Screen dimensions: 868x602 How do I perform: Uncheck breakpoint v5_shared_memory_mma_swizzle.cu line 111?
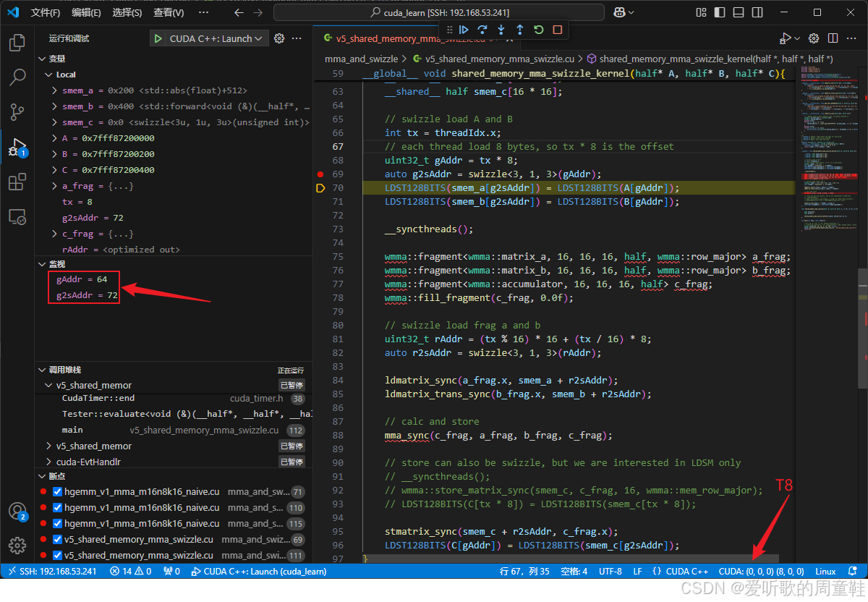pyautogui.click(x=58, y=556)
